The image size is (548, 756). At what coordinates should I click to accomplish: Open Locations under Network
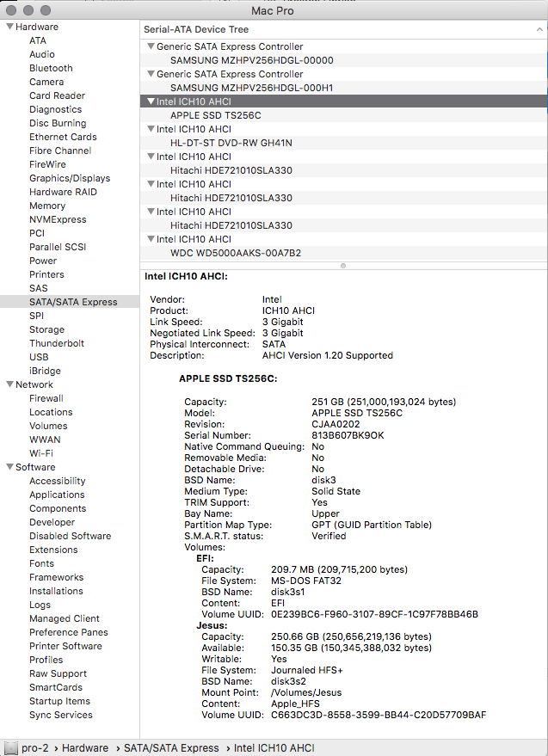click(51, 412)
